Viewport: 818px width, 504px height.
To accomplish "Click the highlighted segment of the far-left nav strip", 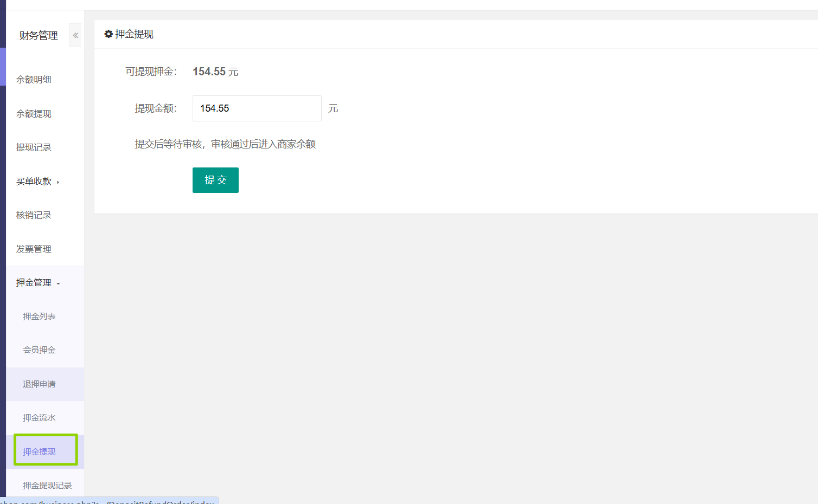I will click(3, 67).
